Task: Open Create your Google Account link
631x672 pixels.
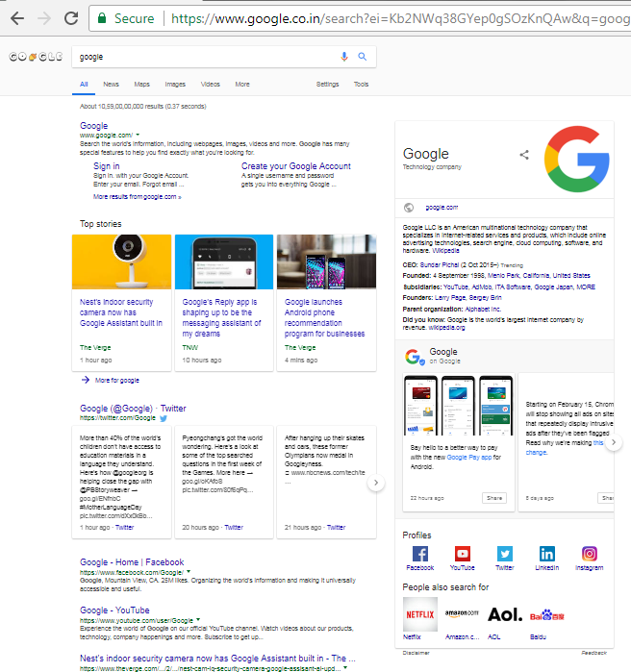Action: [296, 166]
